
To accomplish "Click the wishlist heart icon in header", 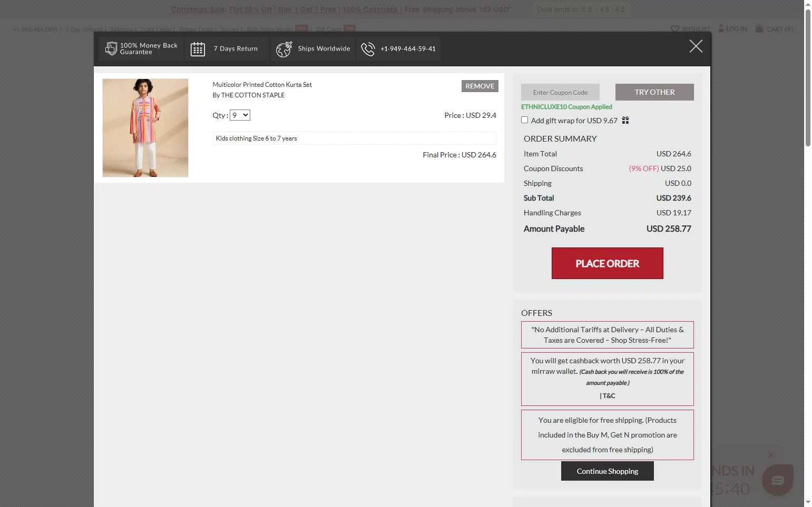I will point(674,29).
